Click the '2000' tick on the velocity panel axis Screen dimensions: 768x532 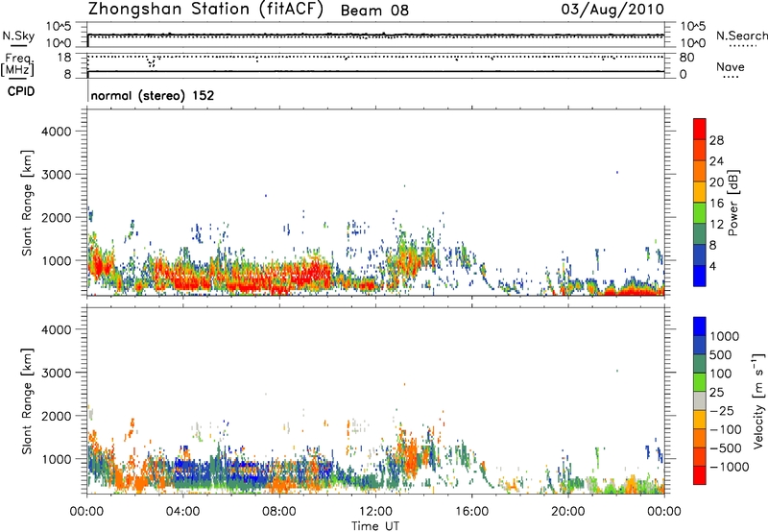pos(57,416)
